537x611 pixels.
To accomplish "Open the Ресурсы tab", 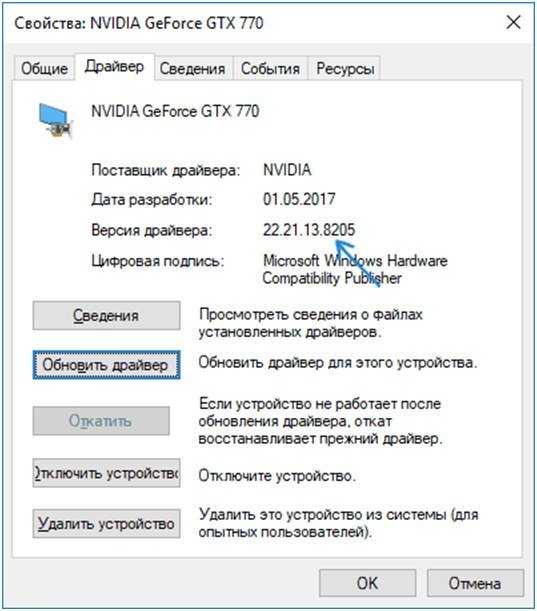I will (x=345, y=69).
